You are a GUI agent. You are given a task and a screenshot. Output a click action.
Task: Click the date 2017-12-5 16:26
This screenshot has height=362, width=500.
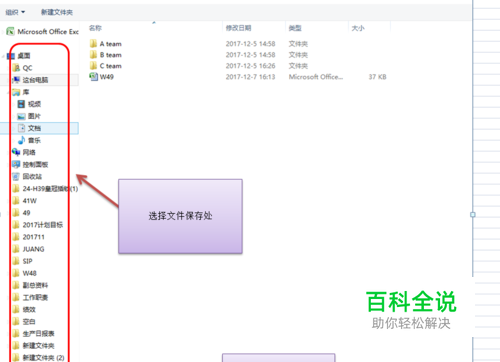pos(251,66)
